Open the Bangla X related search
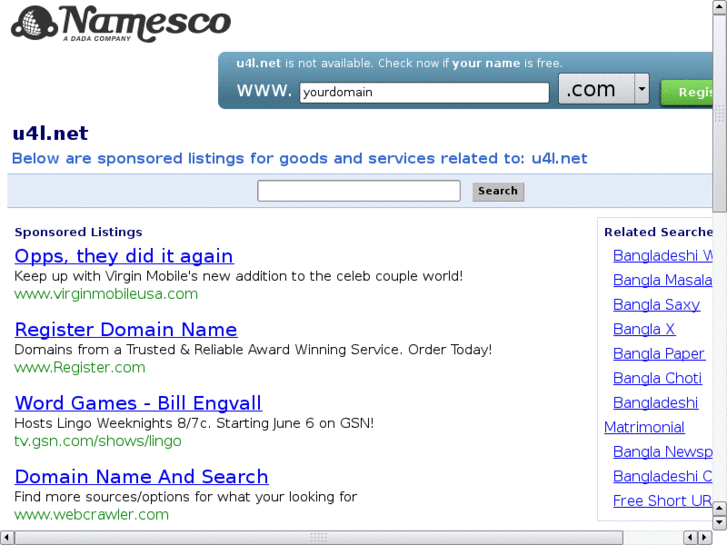Viewport: 727px width, 545px height. pos(644,329)
